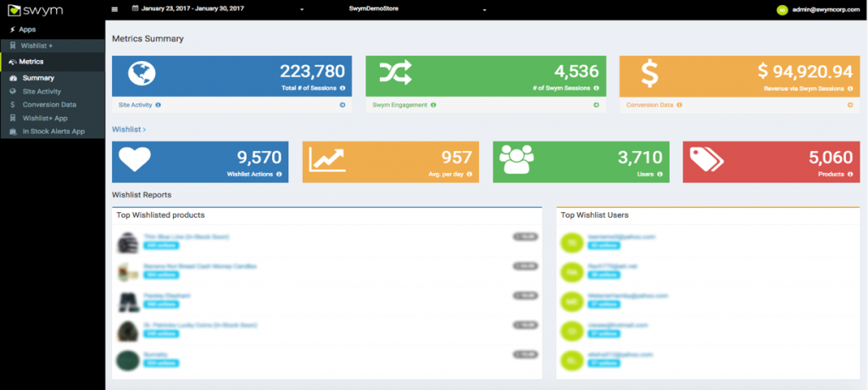Image resolution: width=868 pixels, height=390 pixels.
Task: Open the admin@swymcorp.com account menu
Action: pyautogui.click(x=817, y=9)
